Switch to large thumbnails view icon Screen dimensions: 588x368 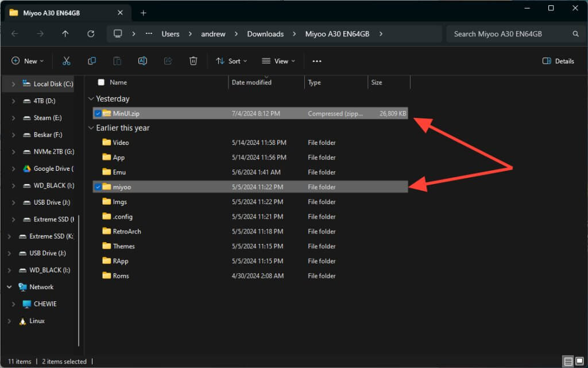pos(579,361)
